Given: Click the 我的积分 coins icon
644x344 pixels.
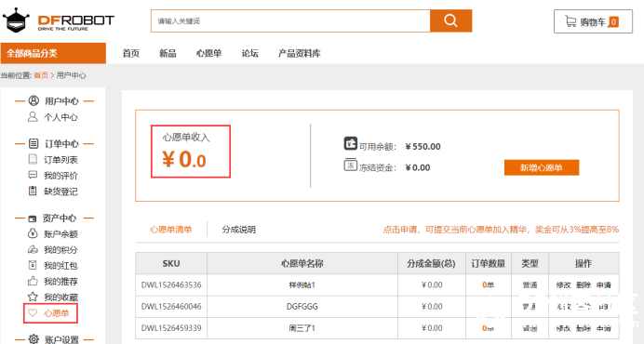Looking at the screenshot, I should [33, 249].
